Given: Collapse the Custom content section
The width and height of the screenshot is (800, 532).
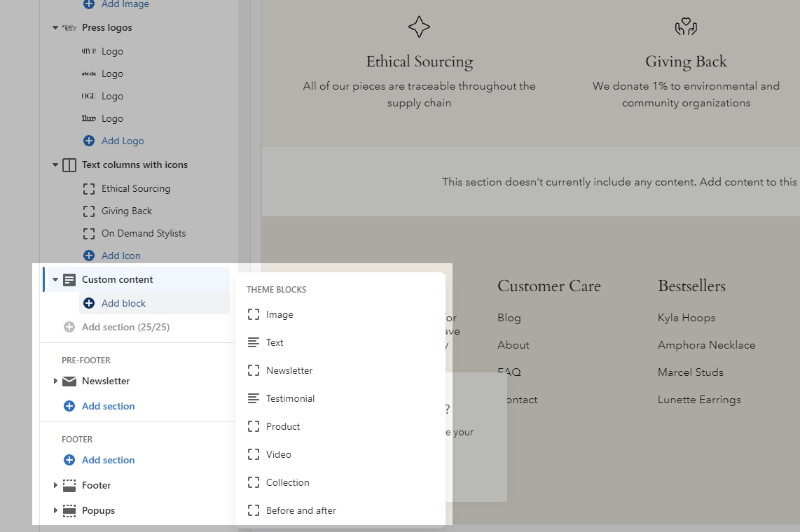Looking at the screenshot, I should [55, 280].
